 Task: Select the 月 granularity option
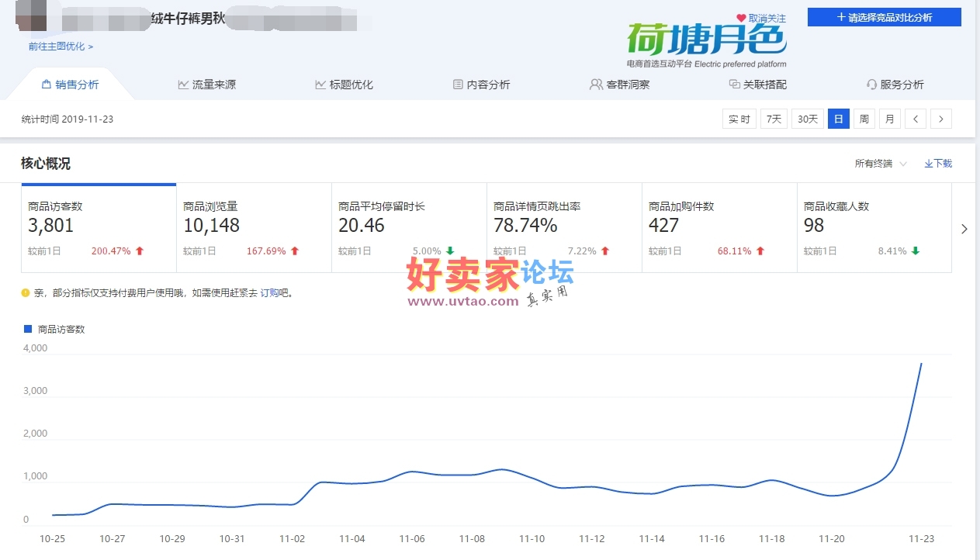889,119
